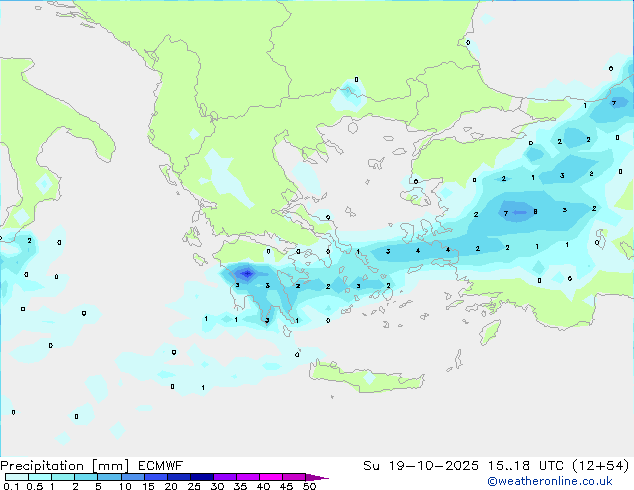Click the legend label '0.1'
This screenshot has height=490, width=634.
[11, 486]
